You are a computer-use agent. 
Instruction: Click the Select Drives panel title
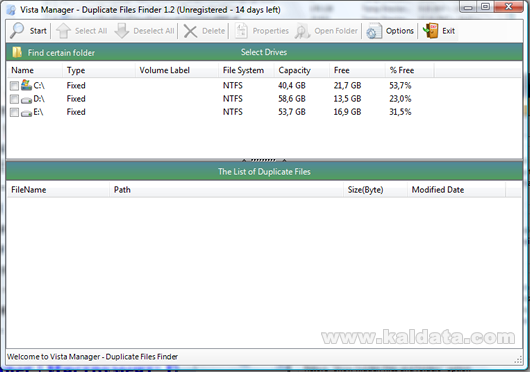264,52
